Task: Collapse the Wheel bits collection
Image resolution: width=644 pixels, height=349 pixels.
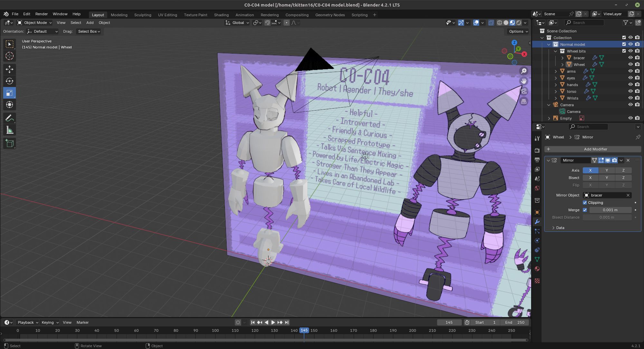Action: (555, 51)
